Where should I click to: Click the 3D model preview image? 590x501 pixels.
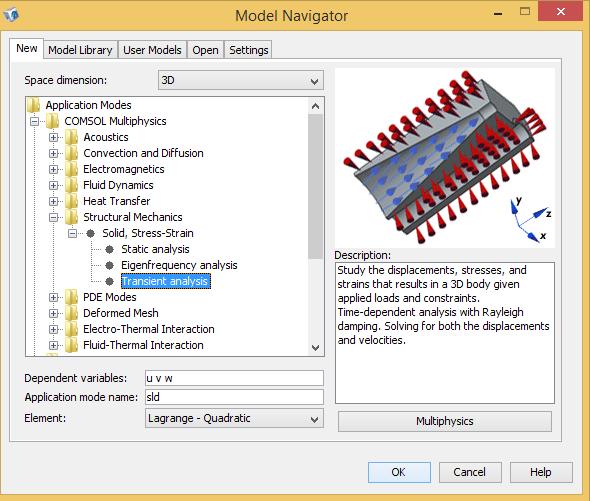(x=445, y=158)
